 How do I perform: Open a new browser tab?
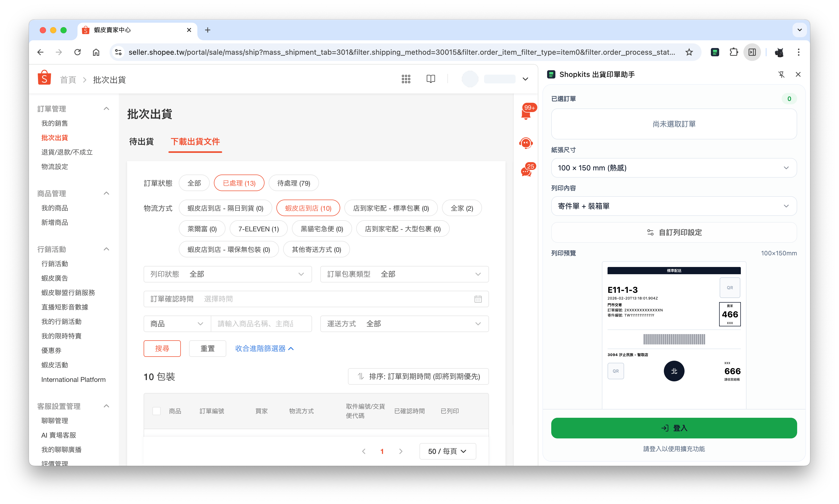[x=207, y=30]
